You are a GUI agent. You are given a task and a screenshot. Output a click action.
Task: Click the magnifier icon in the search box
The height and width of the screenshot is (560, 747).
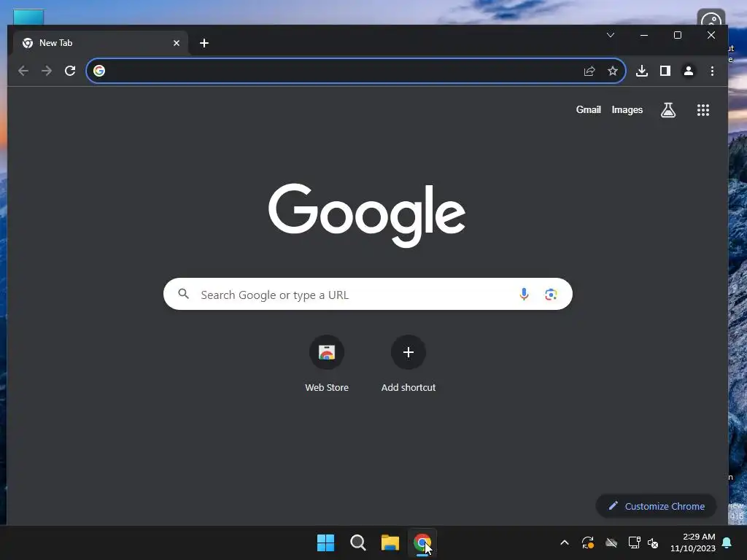point(183,294)
